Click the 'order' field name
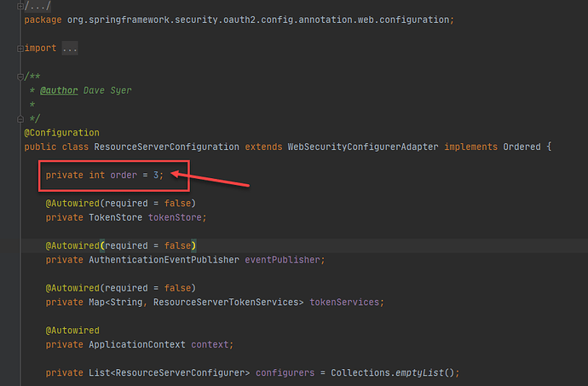Image resolution: width=588 pixels, height=386 pixels. click(124, 176)
